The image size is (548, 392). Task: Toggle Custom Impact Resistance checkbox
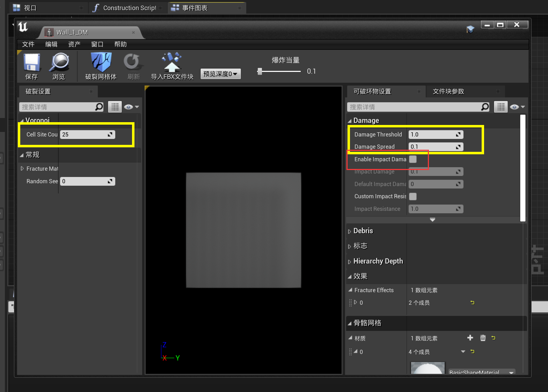[413, 197]
